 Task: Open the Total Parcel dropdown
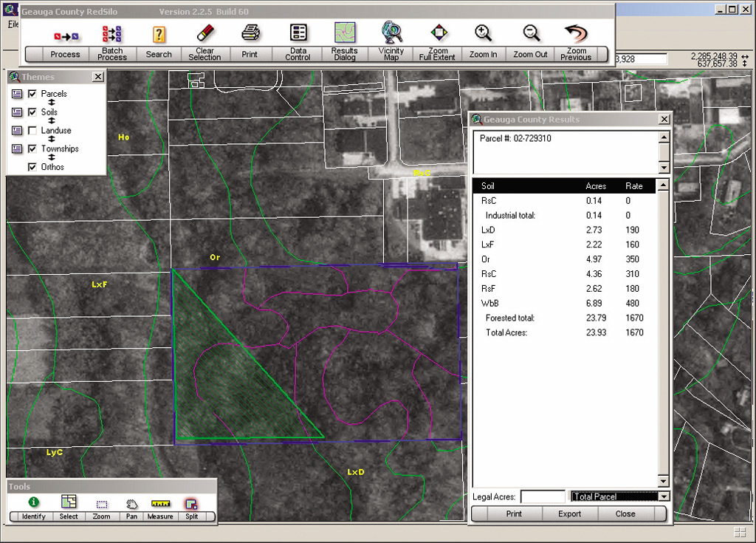point(664,496)
